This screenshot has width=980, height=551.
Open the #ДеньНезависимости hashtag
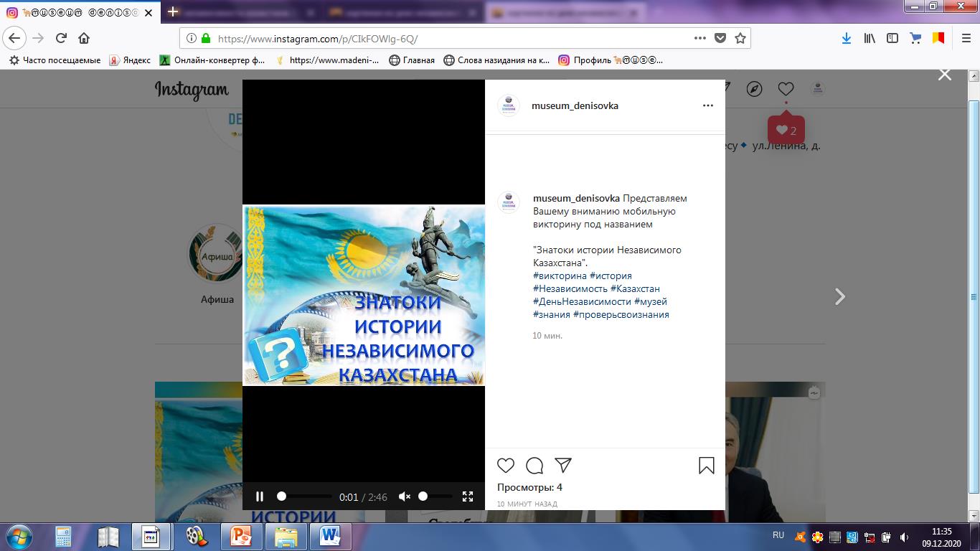coord(582,302)
